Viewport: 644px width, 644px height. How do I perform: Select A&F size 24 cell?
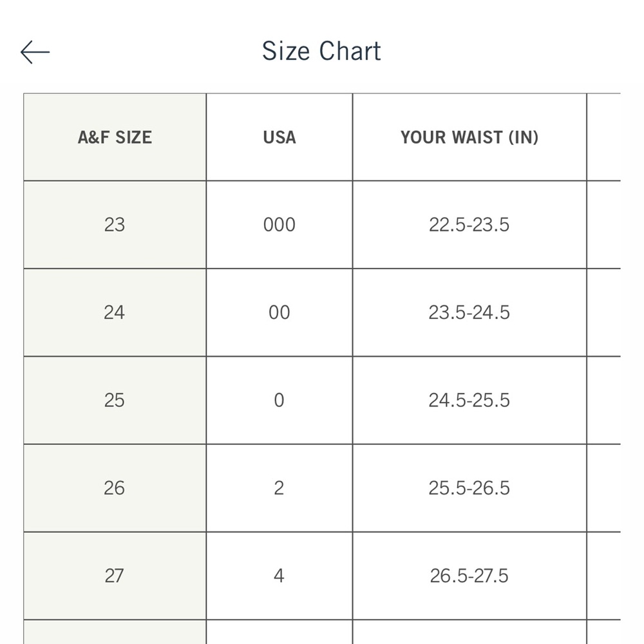click(115, 312)
